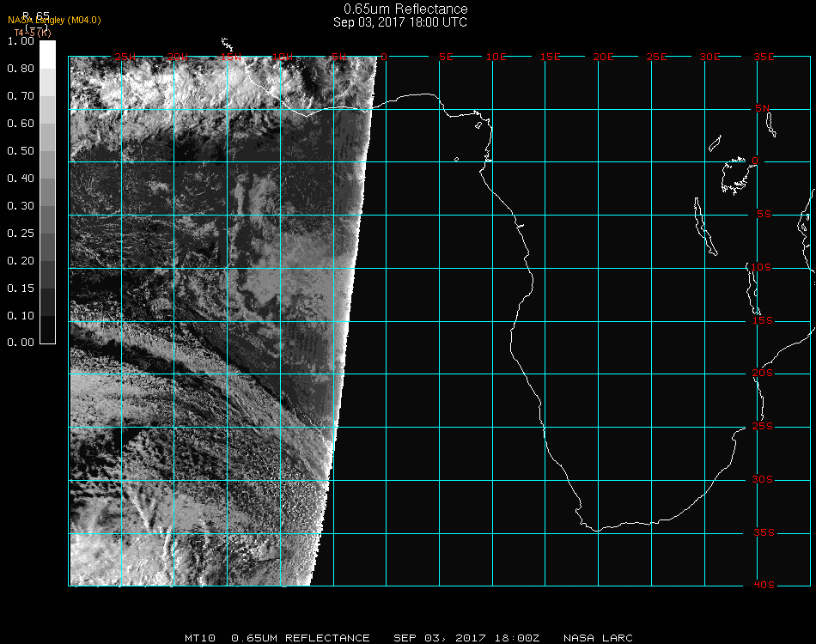Viewport: 816px width, 644px height.
Task: Click the 5N latitude label
Action: [762, 109]
